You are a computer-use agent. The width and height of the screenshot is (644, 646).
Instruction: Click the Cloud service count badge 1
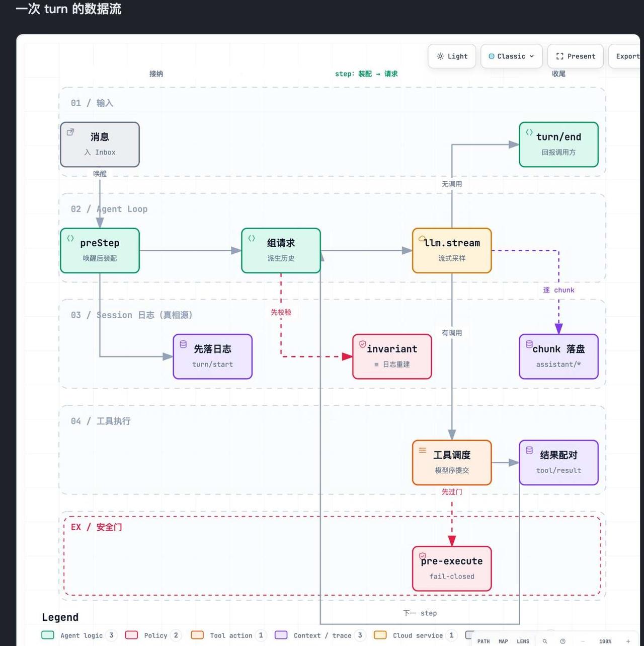451,635
